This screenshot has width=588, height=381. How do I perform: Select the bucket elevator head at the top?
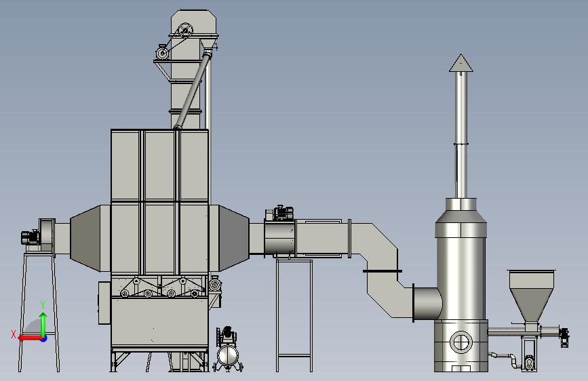[x=194, y=24]
